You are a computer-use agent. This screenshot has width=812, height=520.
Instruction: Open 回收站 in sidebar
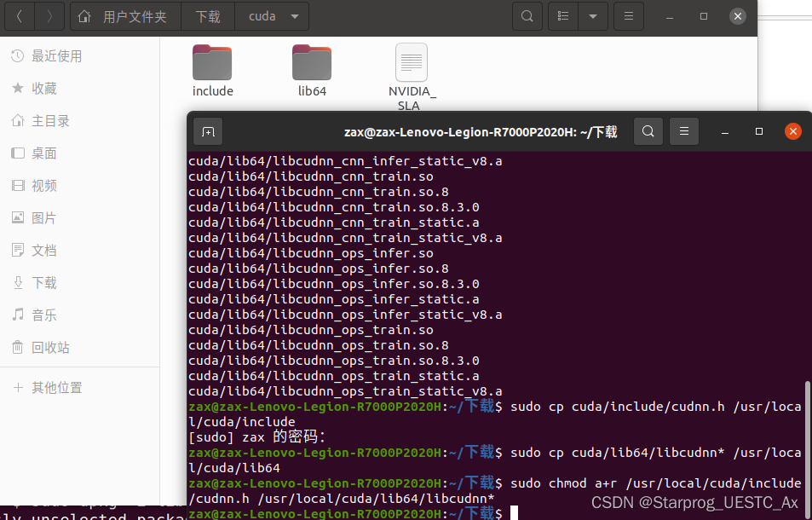tap(80, 348)
